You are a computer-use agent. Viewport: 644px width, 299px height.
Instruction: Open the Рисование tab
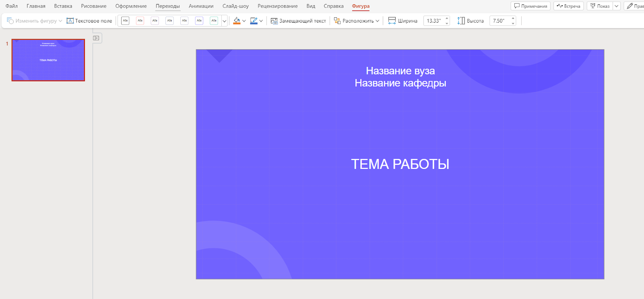pyautogui.click(x=94, y=6)
